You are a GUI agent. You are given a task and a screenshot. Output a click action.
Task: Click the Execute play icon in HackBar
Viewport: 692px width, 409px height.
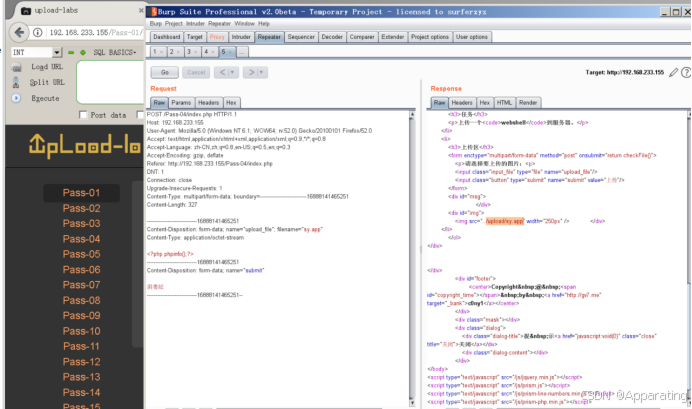[16, 98]
